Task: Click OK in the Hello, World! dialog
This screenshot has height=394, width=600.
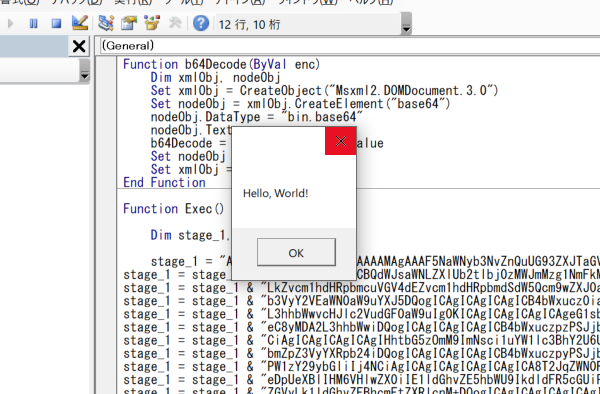Action: [296, 252]
